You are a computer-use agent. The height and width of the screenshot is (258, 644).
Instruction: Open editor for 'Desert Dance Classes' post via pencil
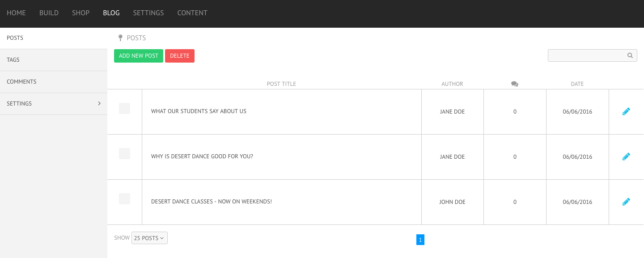click(626, 202)
